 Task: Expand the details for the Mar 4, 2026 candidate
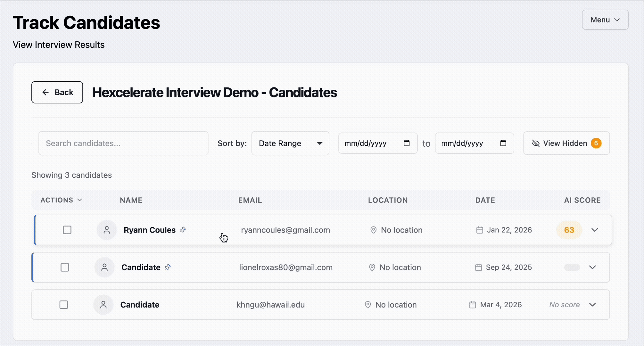tap(592, 305)
